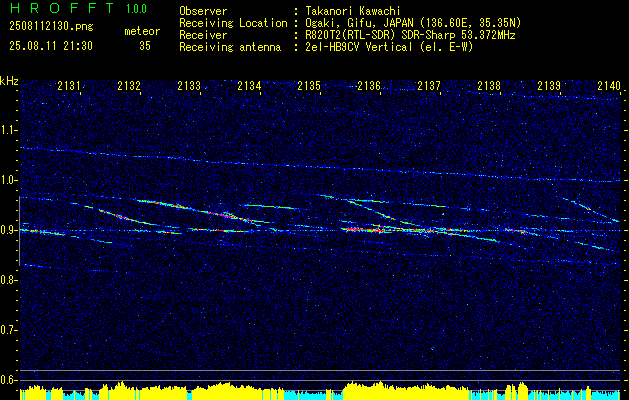
Task: Click time marker 2139
Action: coord(549,85)
